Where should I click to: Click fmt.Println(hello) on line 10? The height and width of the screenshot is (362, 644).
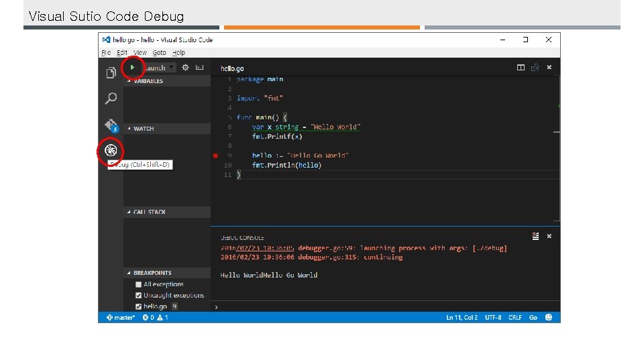[286, 165]
